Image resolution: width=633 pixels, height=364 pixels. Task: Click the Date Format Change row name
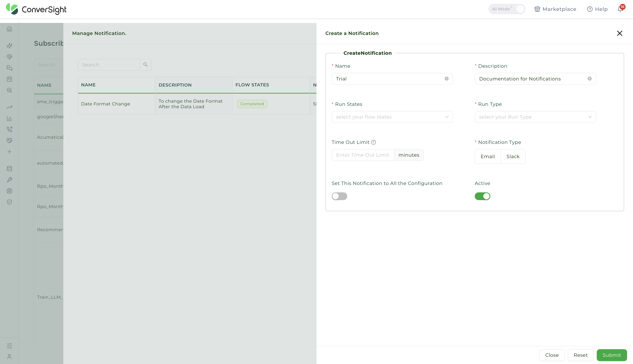point(105,104)
